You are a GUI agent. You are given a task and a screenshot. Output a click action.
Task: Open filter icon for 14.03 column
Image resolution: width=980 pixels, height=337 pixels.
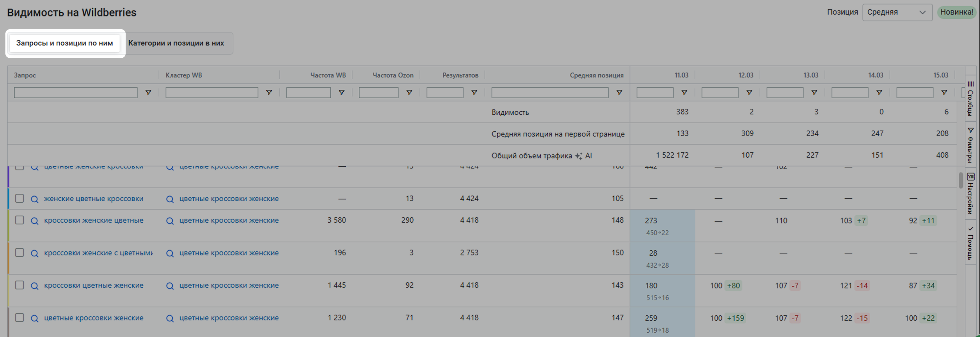tap(880, 93)
